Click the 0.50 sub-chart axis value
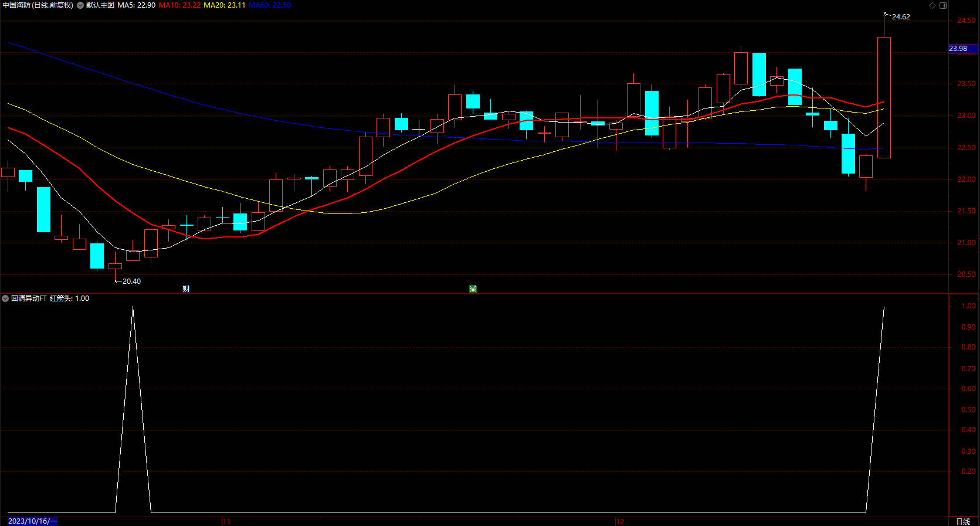The width and height of the screenshot is (980, 526). [x=968, y=410]
